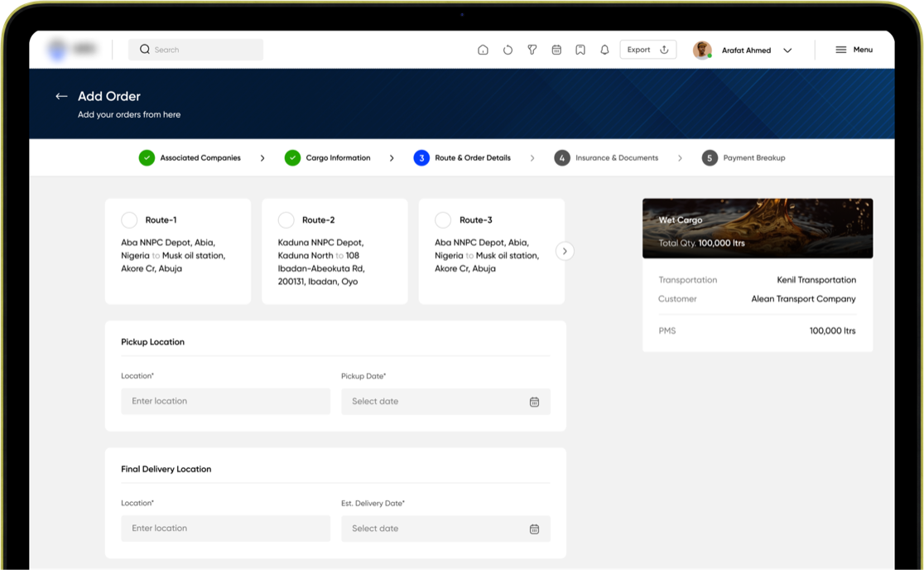
Task: Go back using the arrow beside Add Order
Action: (x=61, y=96)
